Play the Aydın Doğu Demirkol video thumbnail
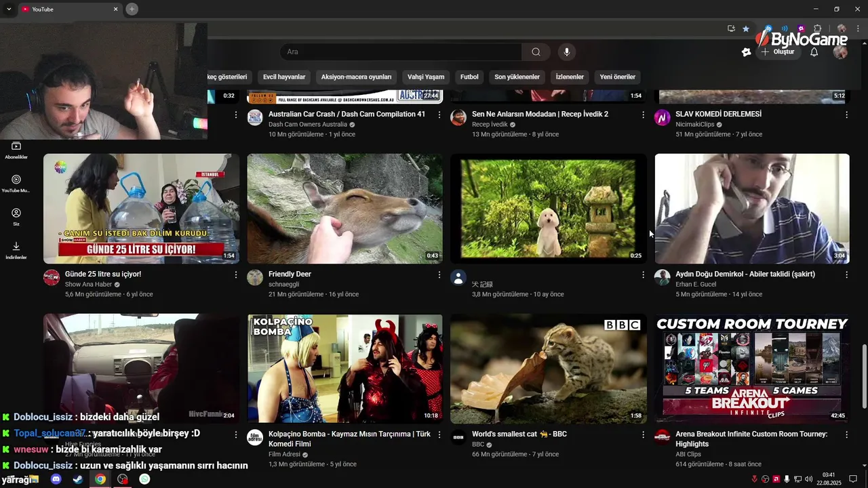 click(x=752, y=209)
